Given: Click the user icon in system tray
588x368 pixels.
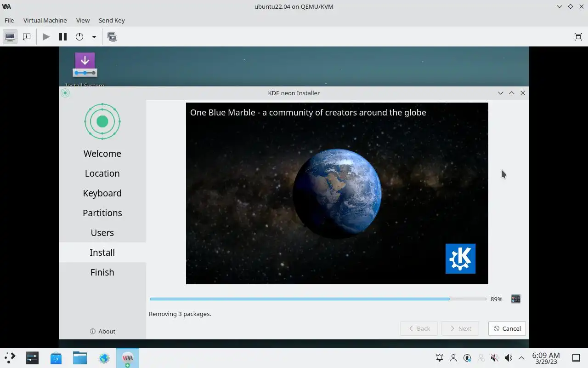Looking at the screenshot, I should 453,358.
